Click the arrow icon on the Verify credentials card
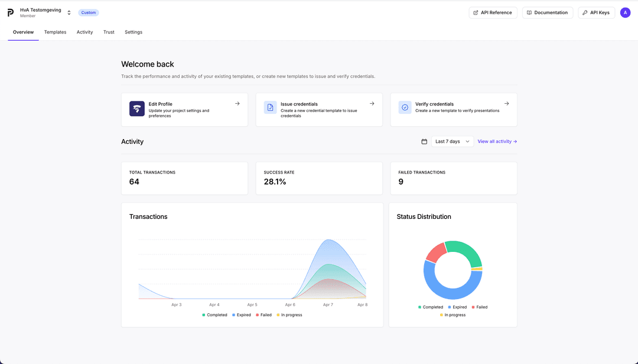 pos(506,103)
